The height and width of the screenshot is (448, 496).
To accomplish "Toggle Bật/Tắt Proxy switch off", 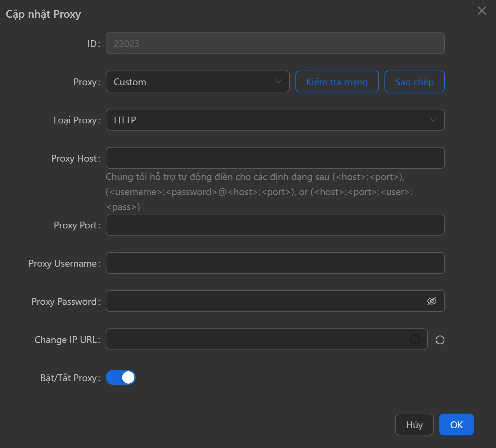I will pos(121,377).
